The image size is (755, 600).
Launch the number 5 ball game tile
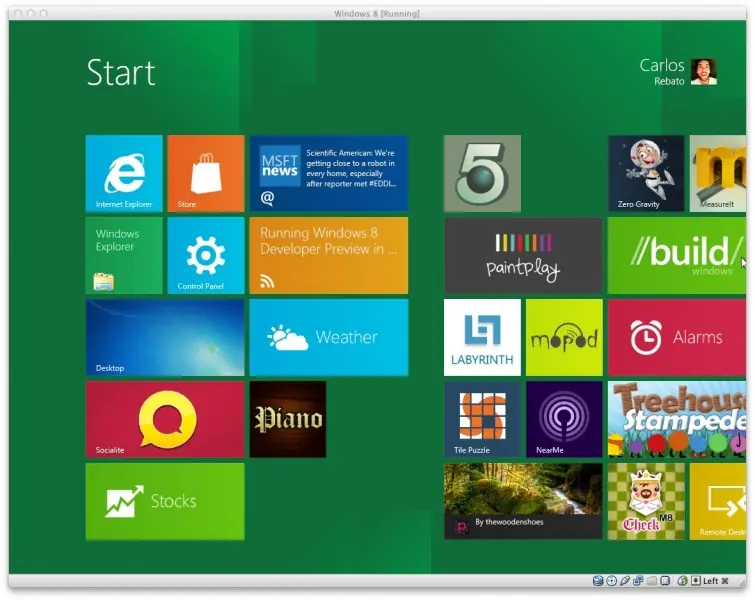pyautogui.click(x=482, y=173)
